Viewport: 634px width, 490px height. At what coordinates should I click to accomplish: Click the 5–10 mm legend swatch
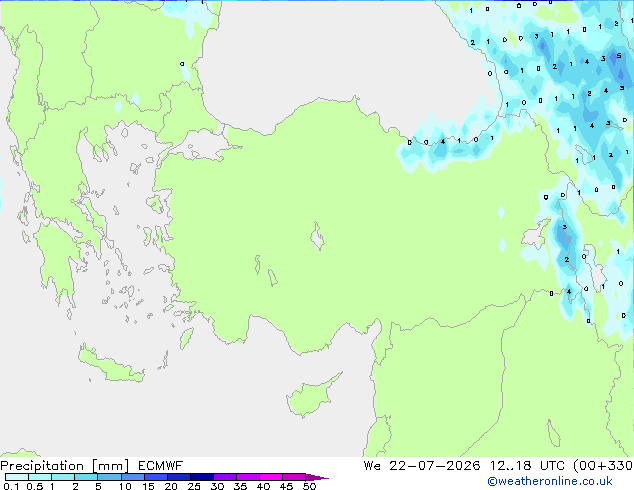pyautogui.click(x=109, y=477)
